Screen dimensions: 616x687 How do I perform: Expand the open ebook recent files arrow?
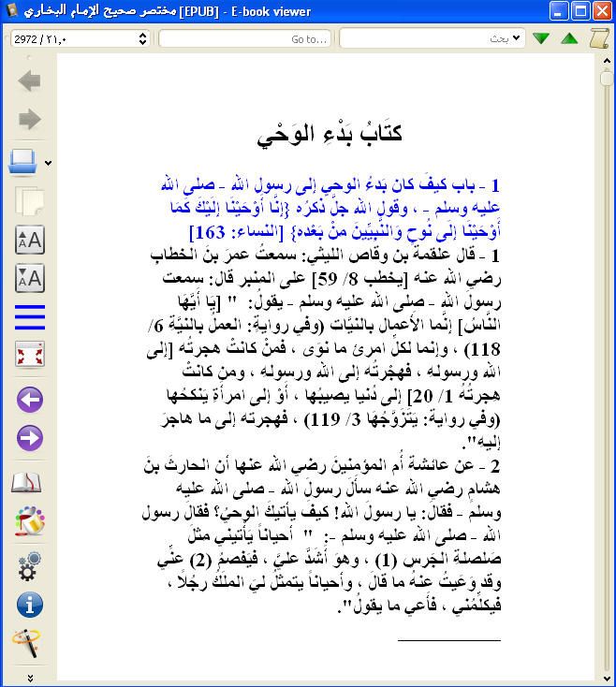click(x=49, y=163)
